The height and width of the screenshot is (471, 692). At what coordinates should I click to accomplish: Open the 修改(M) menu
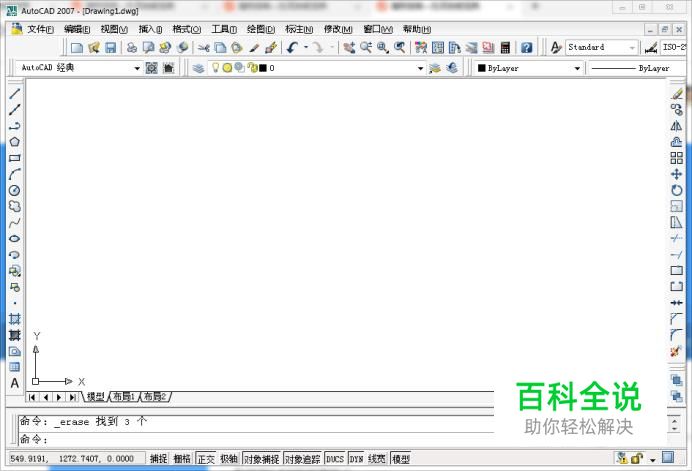tap(338, 29)
